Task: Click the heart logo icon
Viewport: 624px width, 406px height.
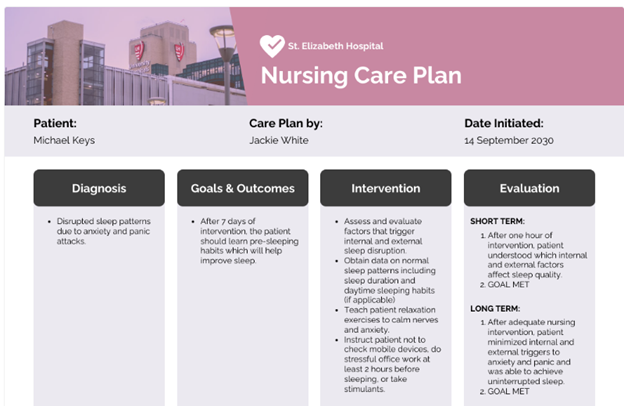Action: [271, 46]
